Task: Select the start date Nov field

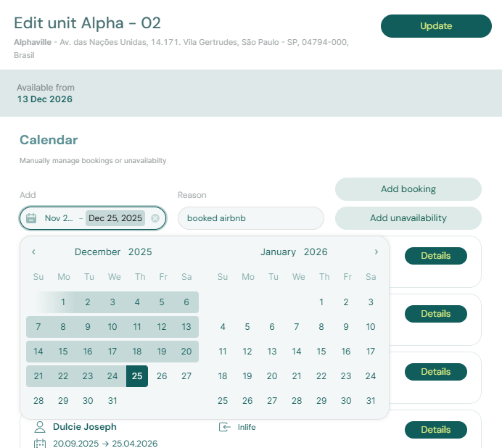Action: (x=59, y=218)
